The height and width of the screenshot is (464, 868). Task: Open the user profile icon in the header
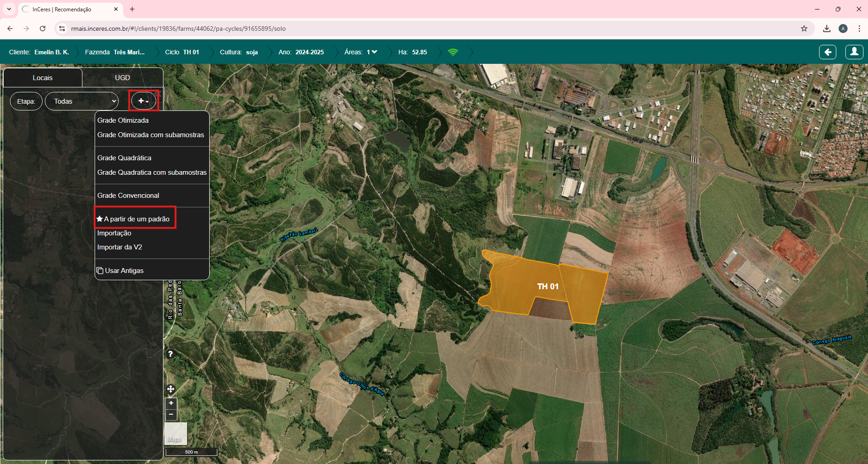click(x=854, y=52)
